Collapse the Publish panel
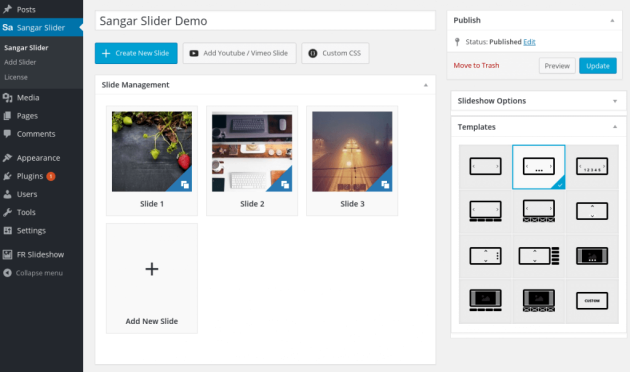 [x=612, y=20]
